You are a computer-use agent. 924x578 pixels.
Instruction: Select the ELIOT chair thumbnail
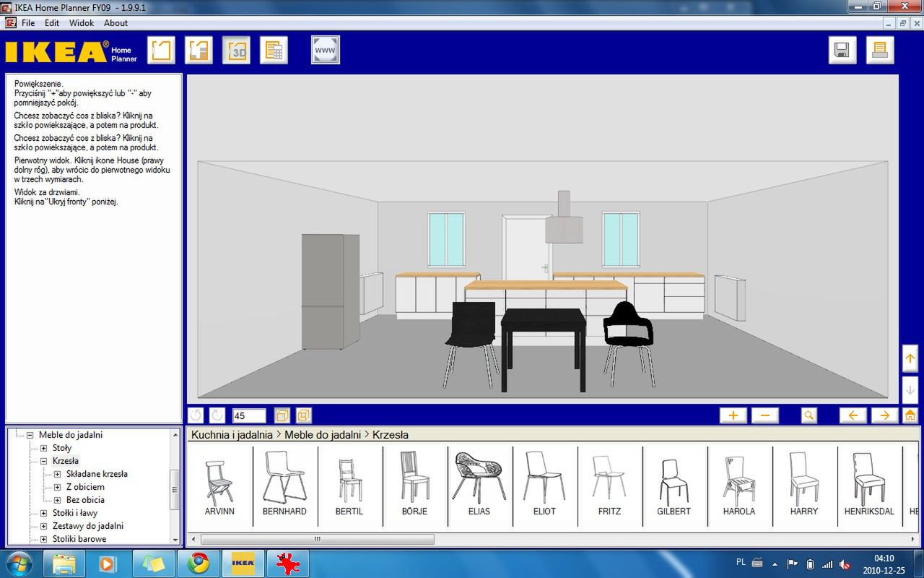[544, 487]
